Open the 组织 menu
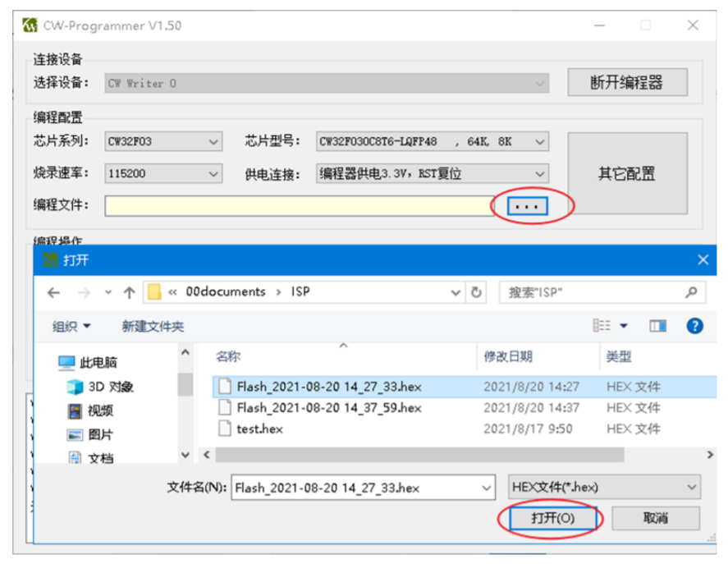 71,326
